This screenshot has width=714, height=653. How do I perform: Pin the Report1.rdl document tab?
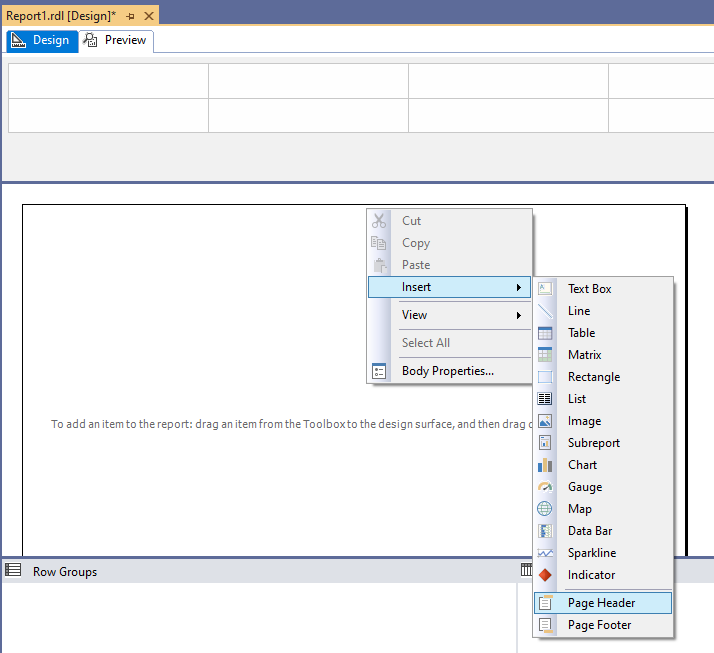tap(130, 16)
